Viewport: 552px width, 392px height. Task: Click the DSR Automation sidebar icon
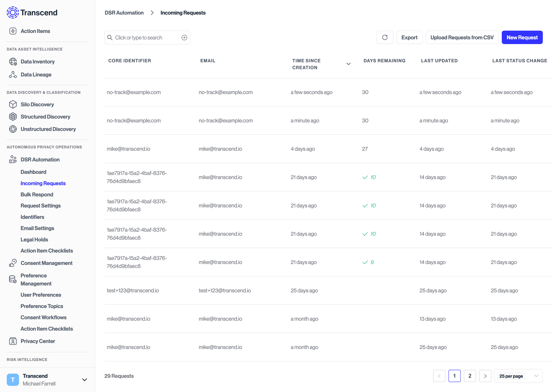[13, 159]
